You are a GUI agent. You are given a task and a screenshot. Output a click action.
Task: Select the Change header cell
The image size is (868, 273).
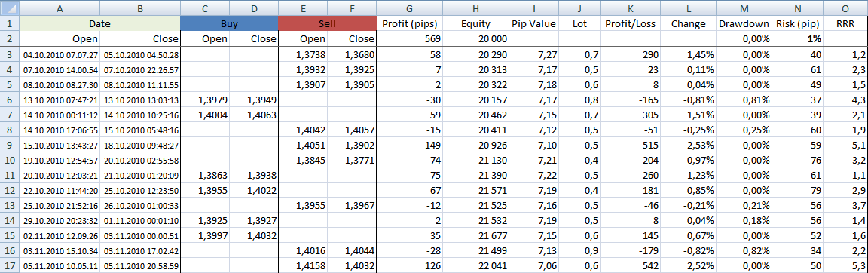(x=687, y=24)
